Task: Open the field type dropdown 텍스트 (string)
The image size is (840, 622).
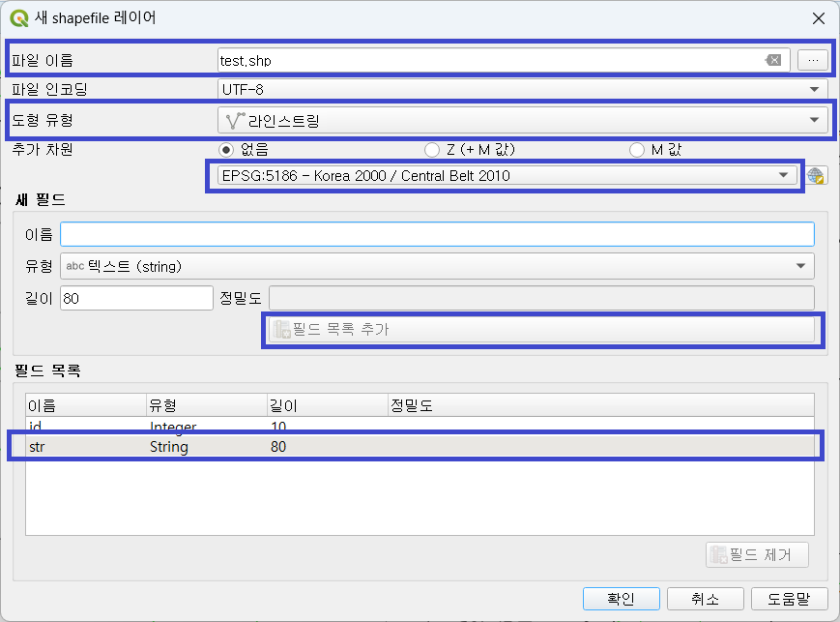Action: (437, 266)
